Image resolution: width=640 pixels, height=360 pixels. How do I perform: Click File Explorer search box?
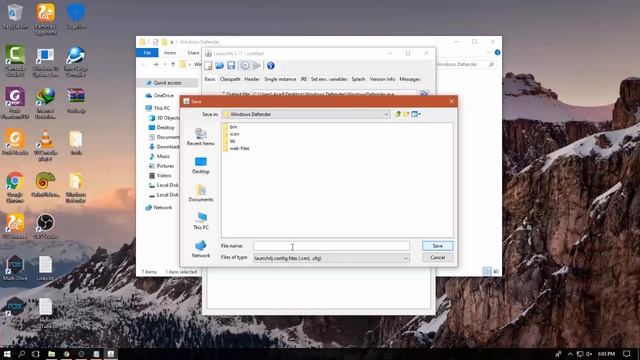(466, 64)
